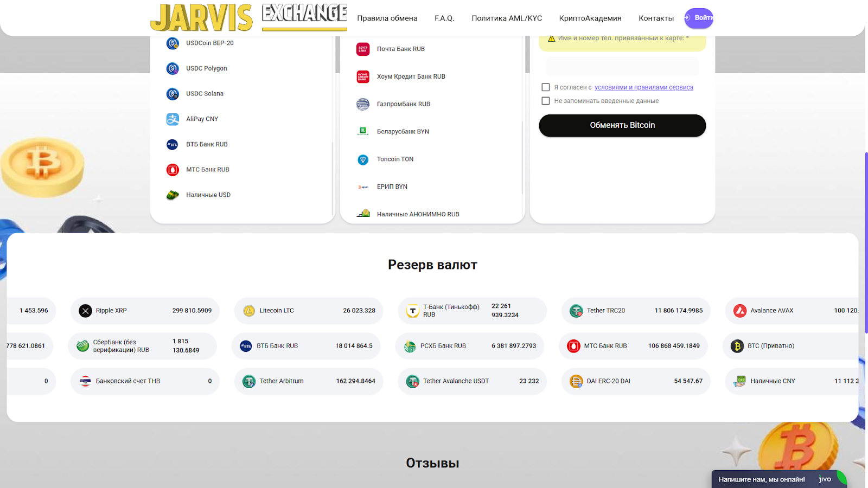Click the card holder name input field

(622, 67)
